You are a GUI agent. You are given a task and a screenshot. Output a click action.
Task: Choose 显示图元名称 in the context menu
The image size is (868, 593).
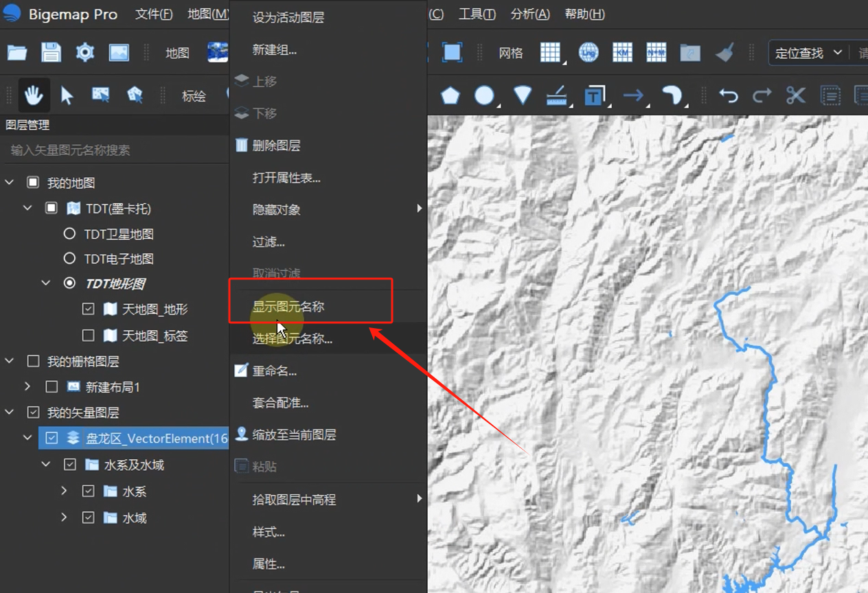coord(328,307)
